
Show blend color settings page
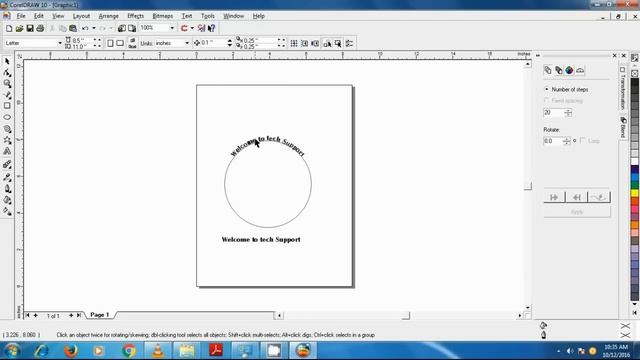tap(569, 70)
